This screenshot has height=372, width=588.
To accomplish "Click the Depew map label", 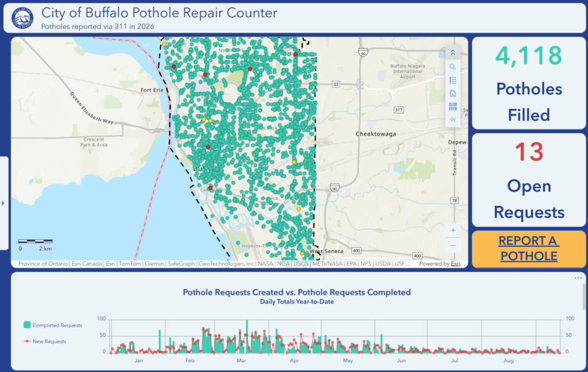I will [457, 142].
